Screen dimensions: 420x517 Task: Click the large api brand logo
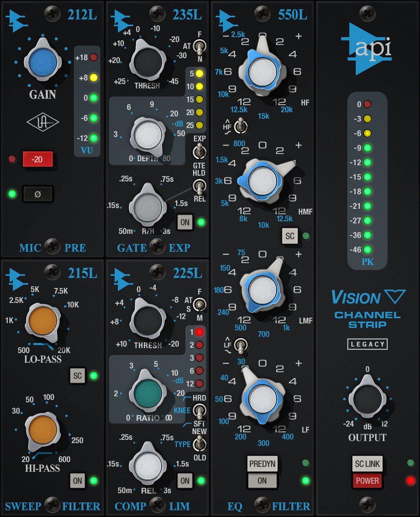click(x=367, y=49)
